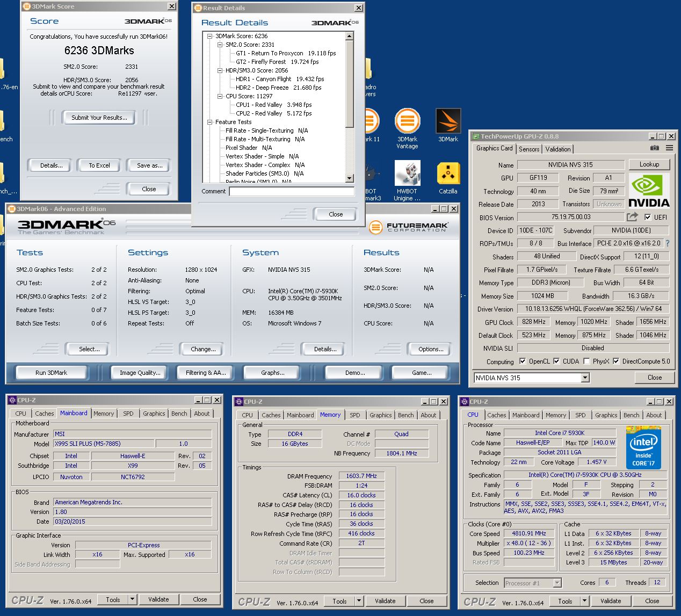
Task: Open the 3DMark desktop shortcut icon
Action: click(x=448, y=125)
